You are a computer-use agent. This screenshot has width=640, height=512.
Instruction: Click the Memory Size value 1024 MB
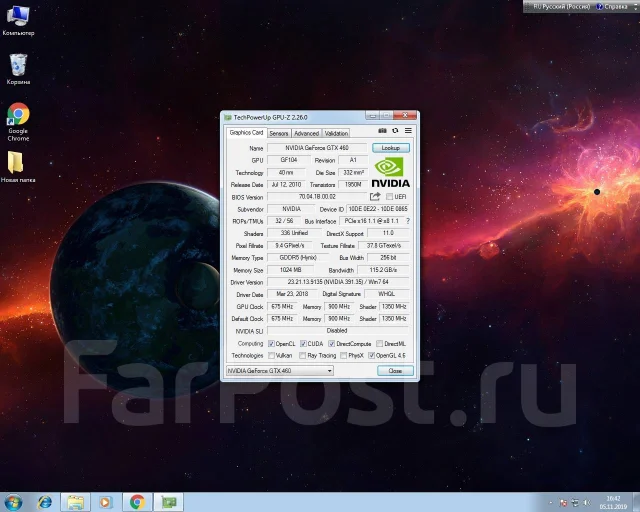tap(291, 270)
